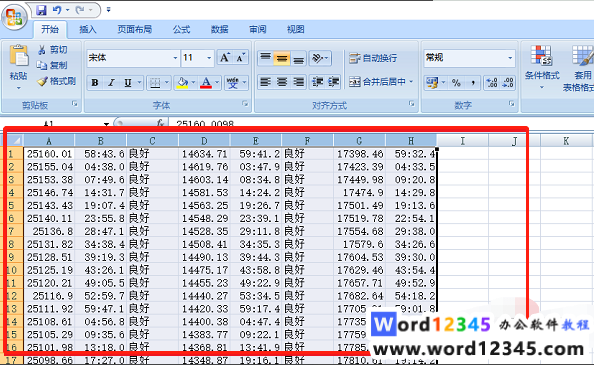This screenshot has height=365, width=594.
Task: Open the 页面布局 ribbon tab
Action: [134, 29]
